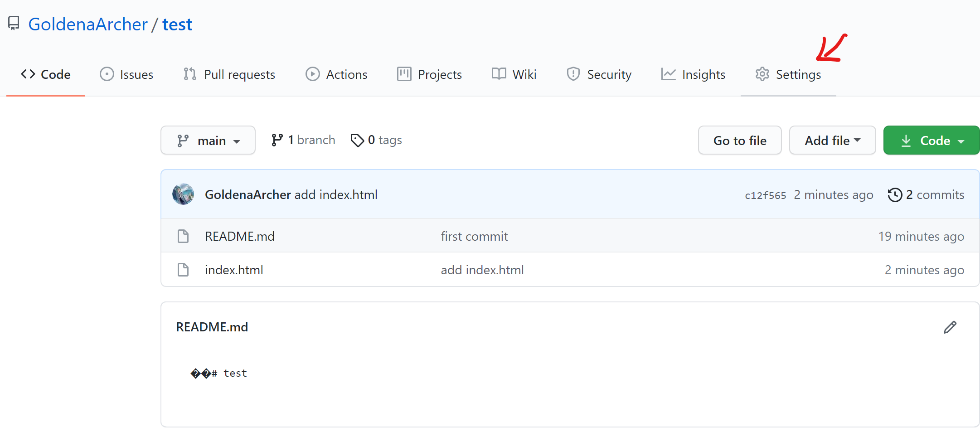Image resolution: width=980 pixels, height=432 pixels.
Task: Open the Code tab
Action: pos(46,74)
